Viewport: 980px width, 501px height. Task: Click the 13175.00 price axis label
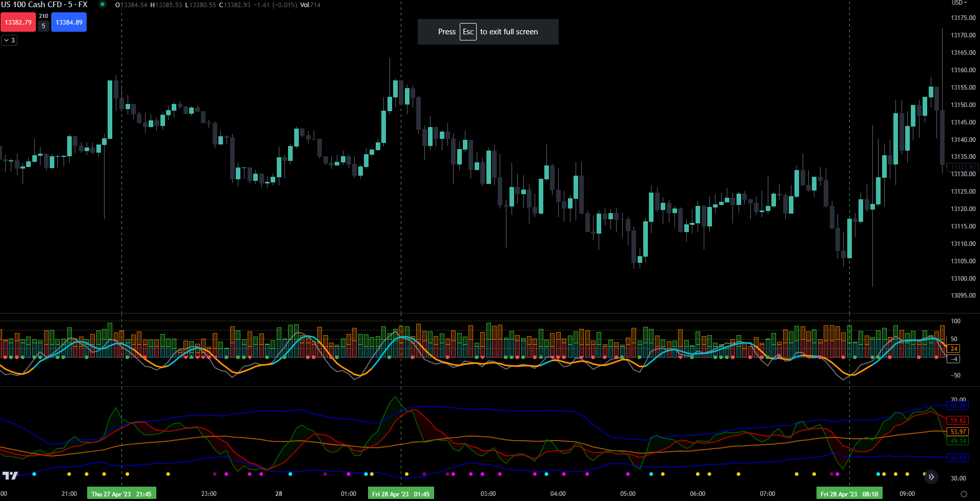click(963, 18)
